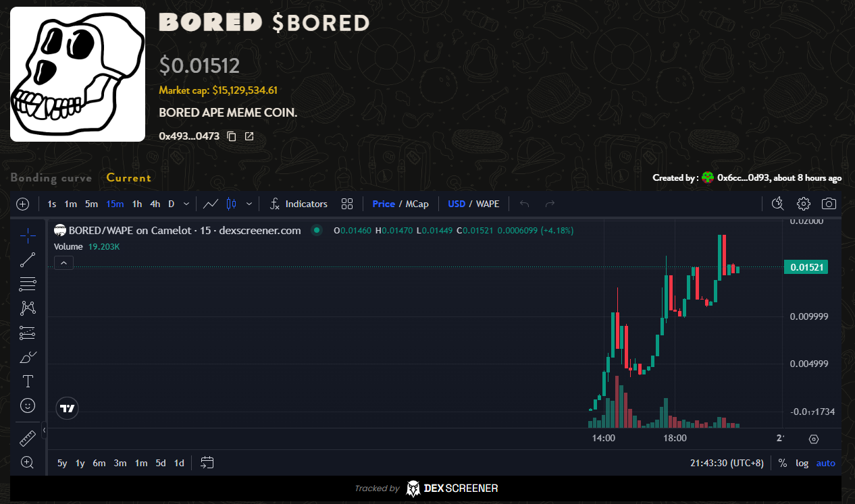This screenshot has height=504, width=855.
Task: Toggle percent scale on price axis
Action: point(782,463)
